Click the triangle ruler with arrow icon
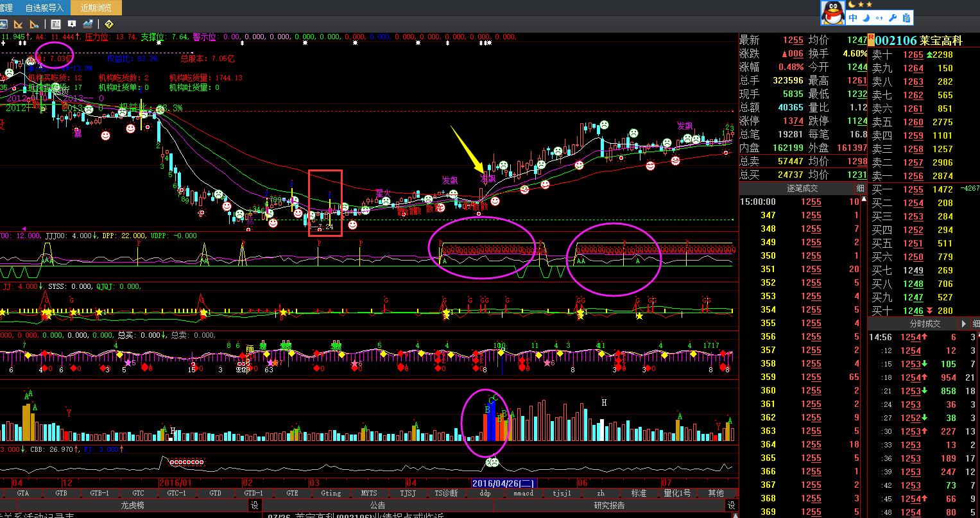980x518 pixels. pos(34,24)
